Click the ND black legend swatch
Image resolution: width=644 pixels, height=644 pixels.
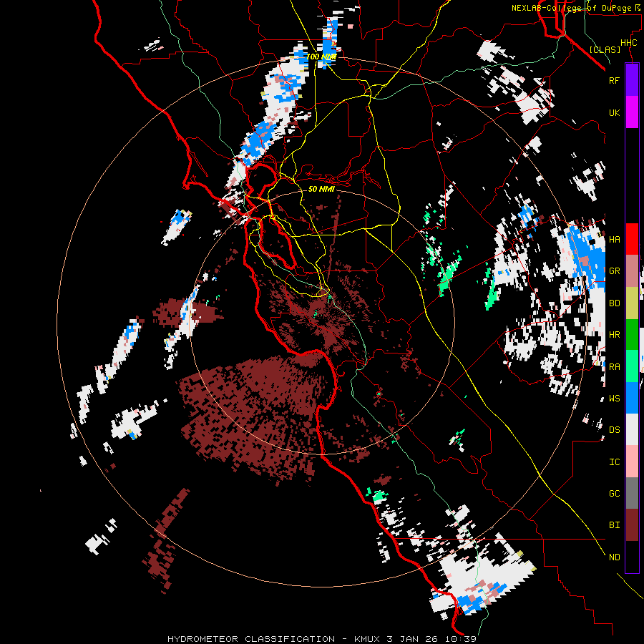[x=632, y=557]
